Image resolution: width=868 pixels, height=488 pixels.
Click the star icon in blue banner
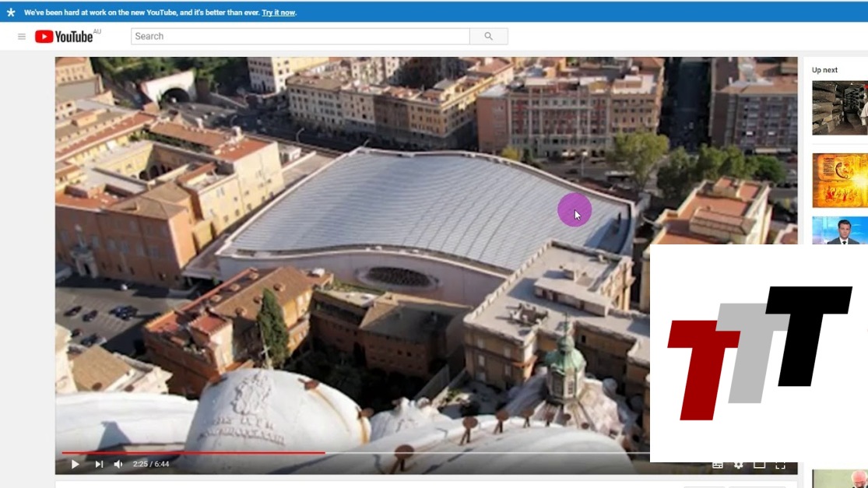[x=11, y=12]
